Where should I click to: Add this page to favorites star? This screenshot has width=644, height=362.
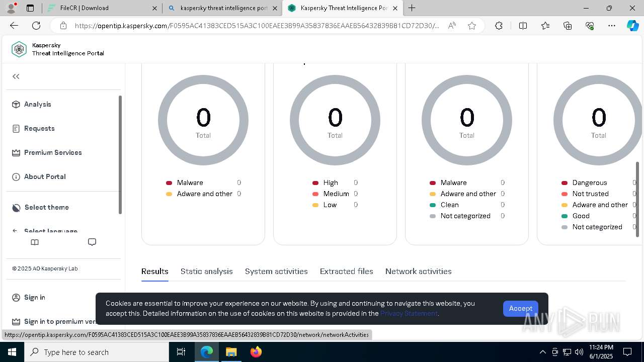[x=472, y=26]
